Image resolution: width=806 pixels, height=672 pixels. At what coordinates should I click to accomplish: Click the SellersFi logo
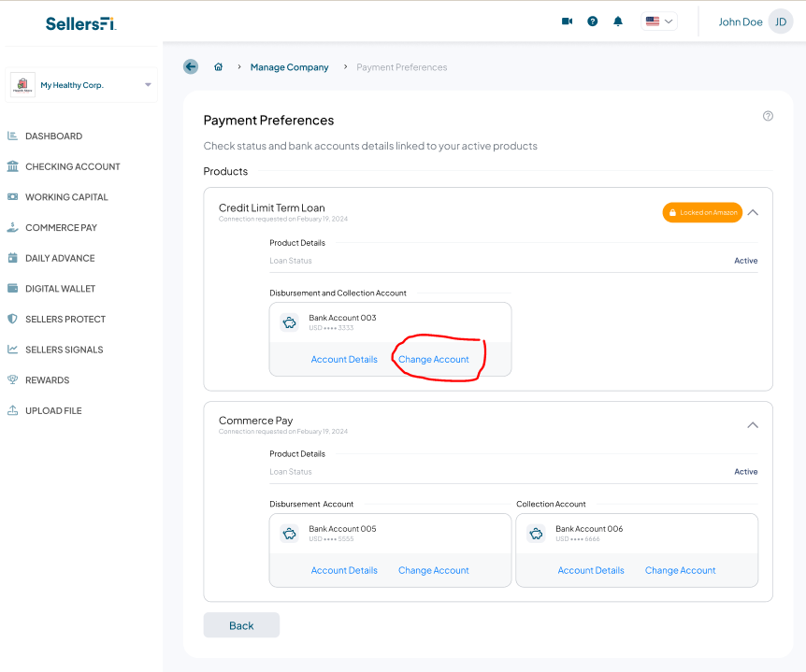(80, 23)
